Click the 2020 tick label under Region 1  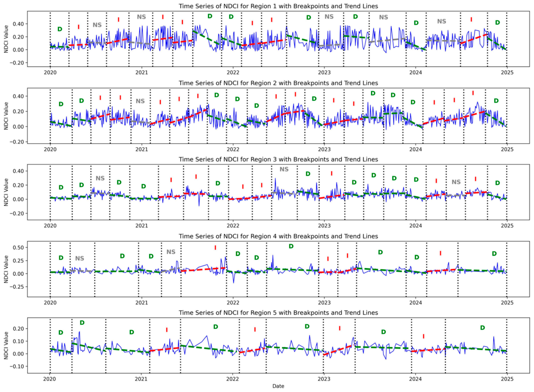50,72
